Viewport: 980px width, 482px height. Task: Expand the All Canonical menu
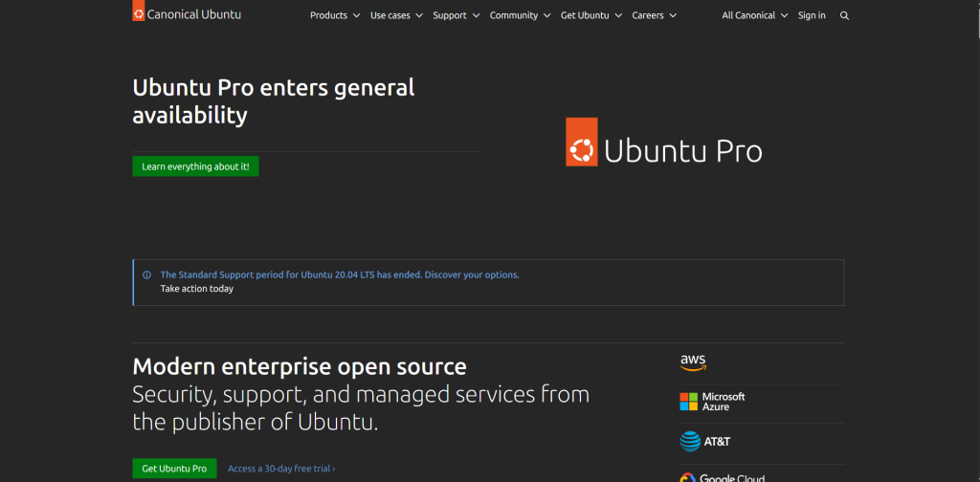[755, 15]
